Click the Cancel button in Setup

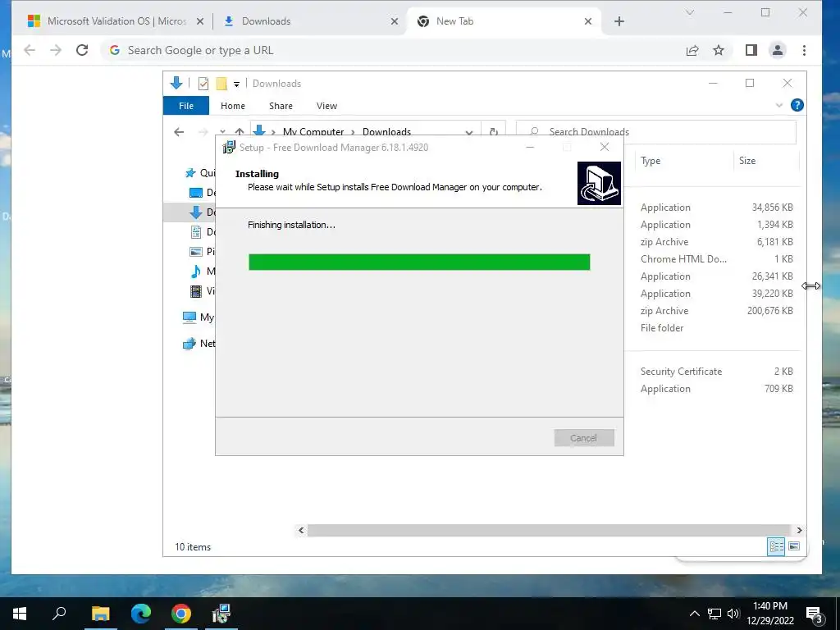[x=584, y=438]
